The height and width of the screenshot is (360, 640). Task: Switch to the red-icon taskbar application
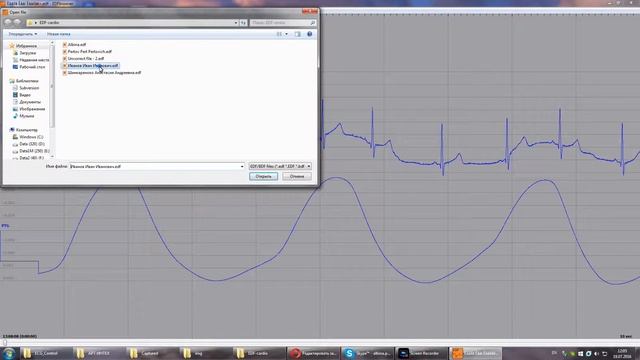pyautogui.click(x=313, y=353)
